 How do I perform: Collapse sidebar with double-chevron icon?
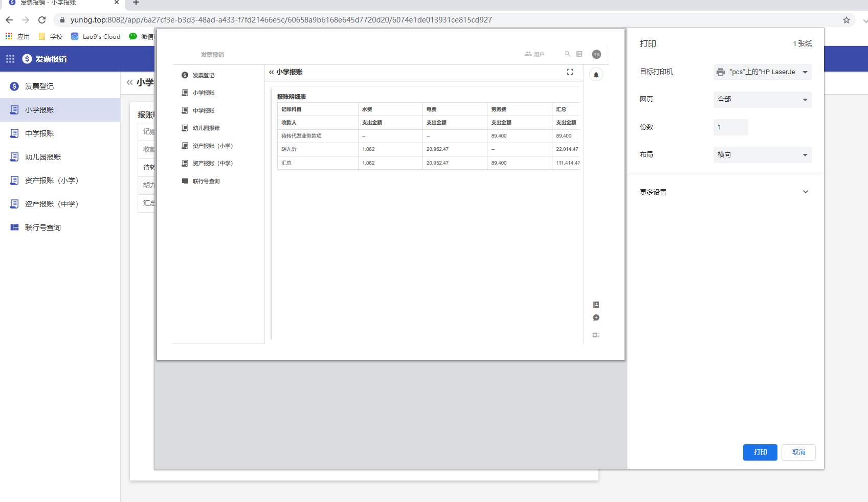click(129, 82)
